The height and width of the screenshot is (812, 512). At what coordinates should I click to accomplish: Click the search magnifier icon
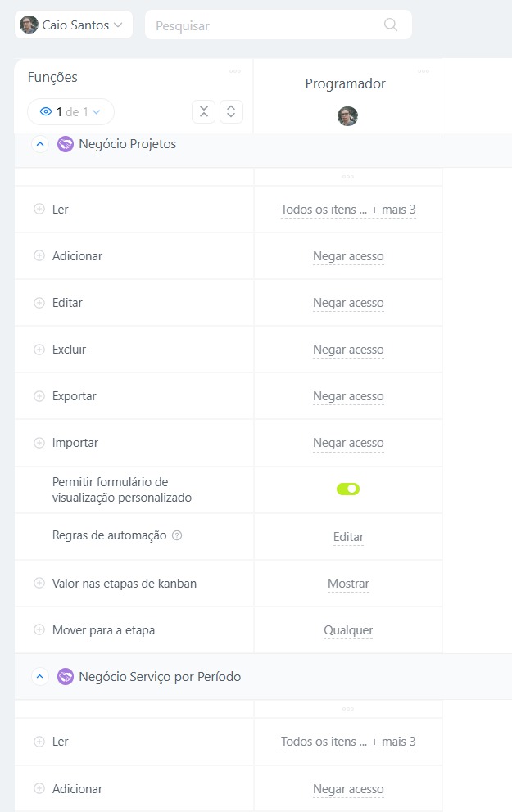point(391,25)
